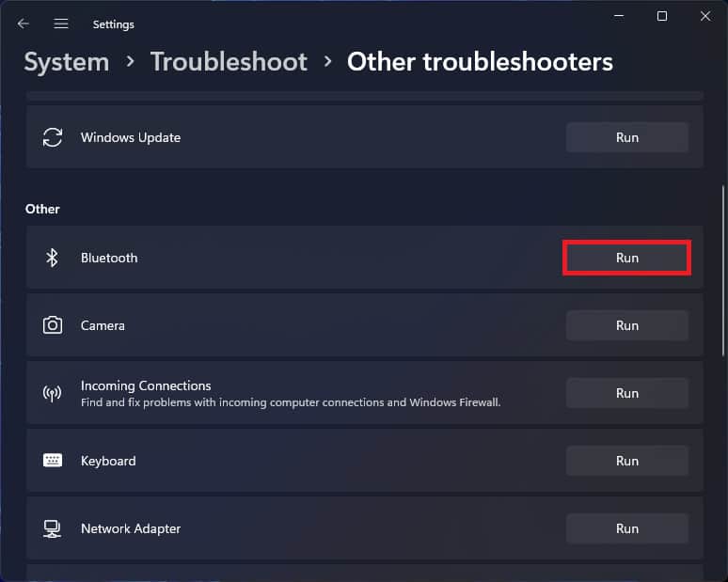Viewport: 728px width, 582px height.
Task: Click the Incoming Connections antenna icon
Action: (x=53, y=393)
